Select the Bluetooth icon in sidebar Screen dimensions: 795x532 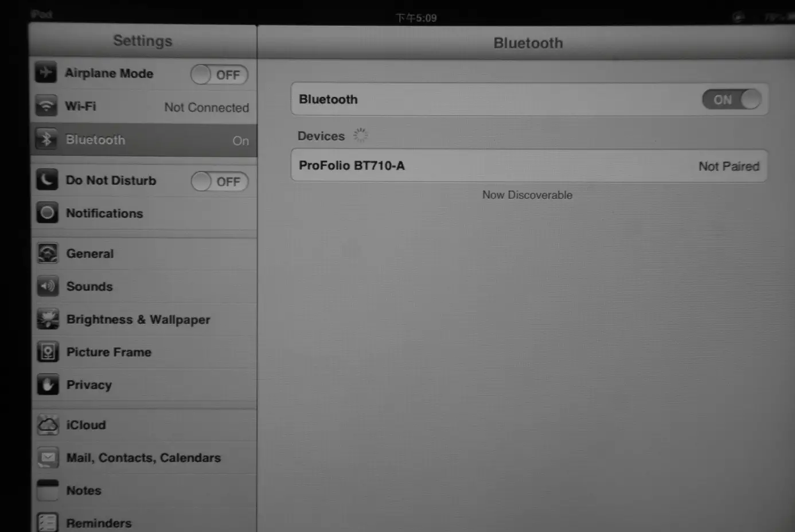tap(47, 139)
